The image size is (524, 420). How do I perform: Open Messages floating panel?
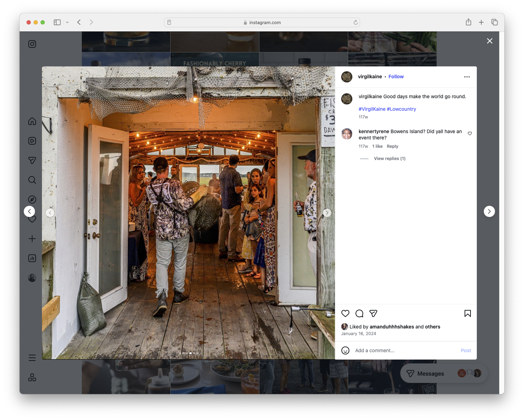point(444,374)
